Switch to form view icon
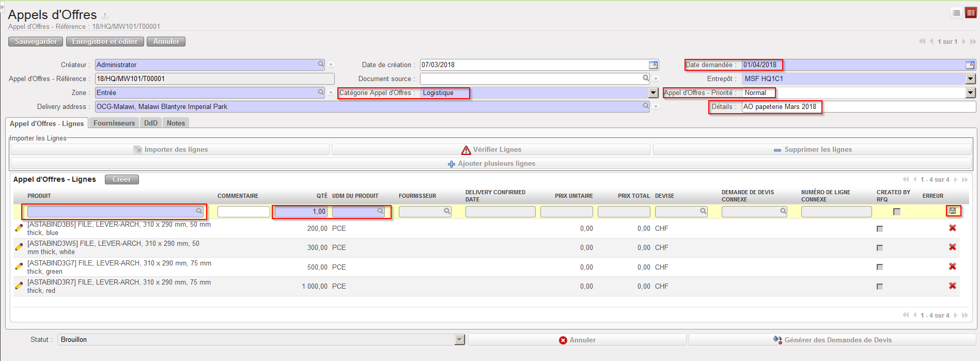 coord(970,13)
